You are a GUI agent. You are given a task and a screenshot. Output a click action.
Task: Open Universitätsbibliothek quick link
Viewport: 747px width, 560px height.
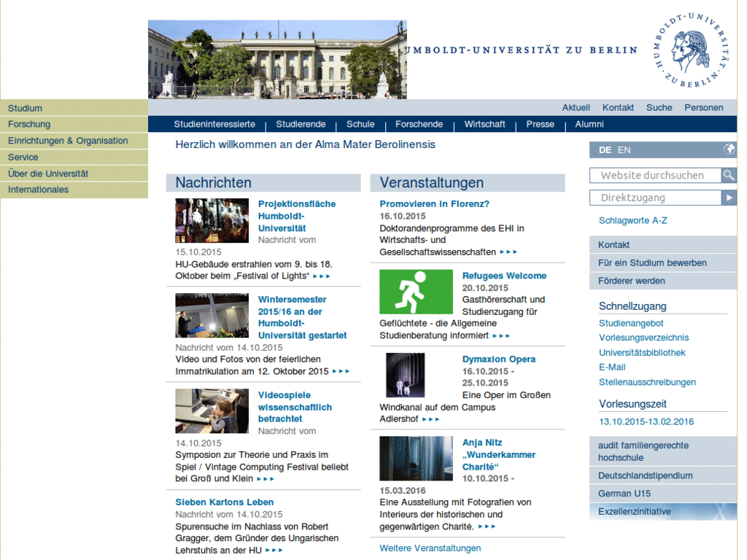click(x=642, y=353)
